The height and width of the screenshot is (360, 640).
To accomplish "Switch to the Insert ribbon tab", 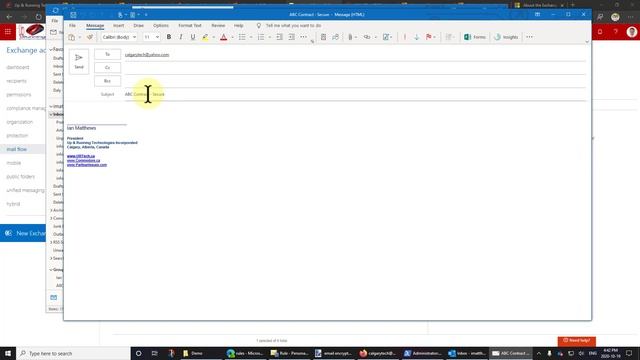I will point(118,25).
